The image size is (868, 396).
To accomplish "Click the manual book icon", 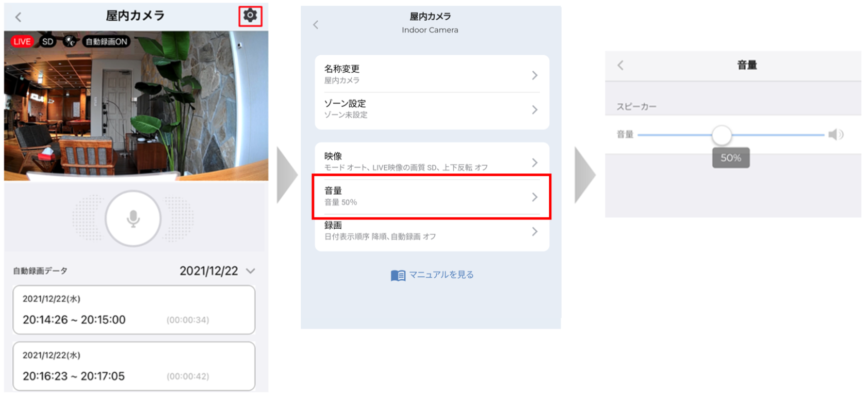I will click(x=398, y=275).
